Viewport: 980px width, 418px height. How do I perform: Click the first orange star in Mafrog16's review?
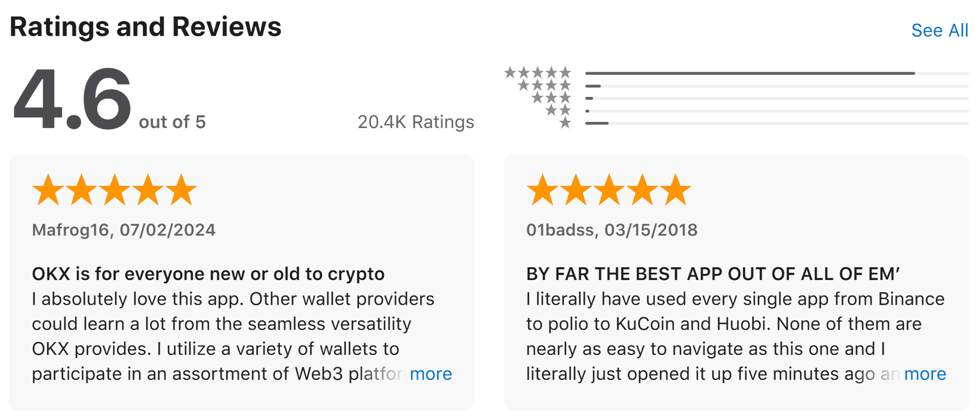coord(48,189)
